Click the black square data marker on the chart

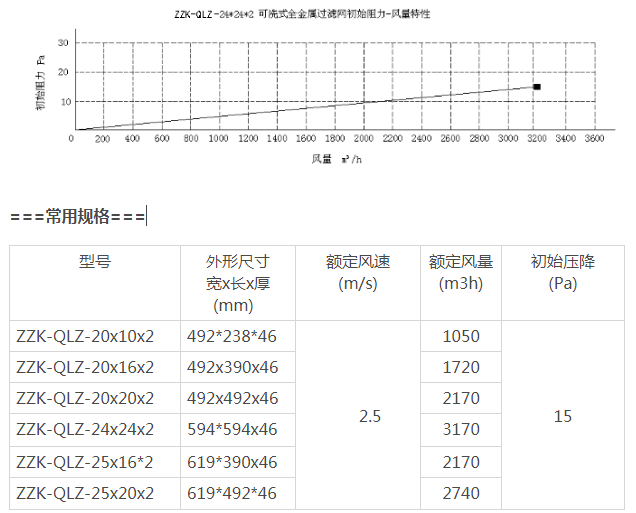[537, 87]
